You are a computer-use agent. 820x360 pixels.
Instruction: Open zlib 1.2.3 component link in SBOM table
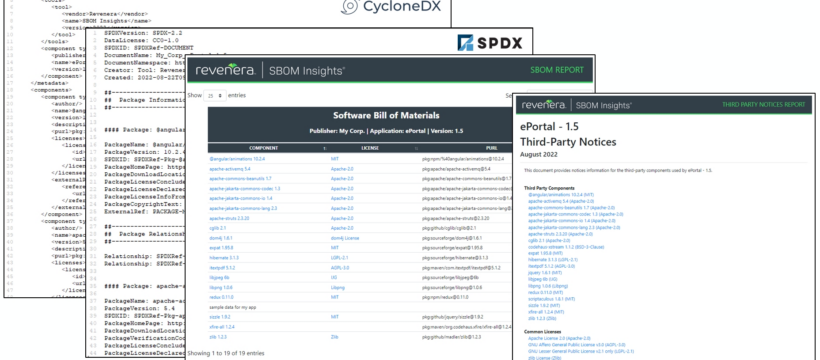point(218,337)
